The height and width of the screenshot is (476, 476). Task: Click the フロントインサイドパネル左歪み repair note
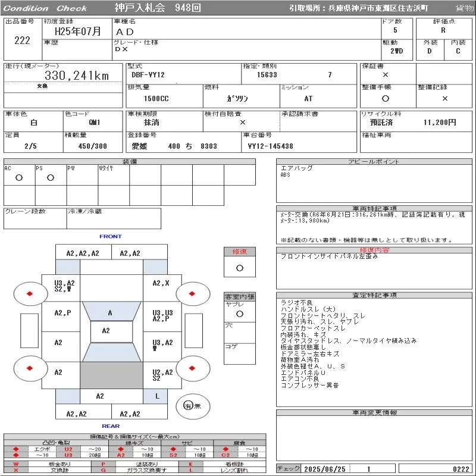click(330, 256)
